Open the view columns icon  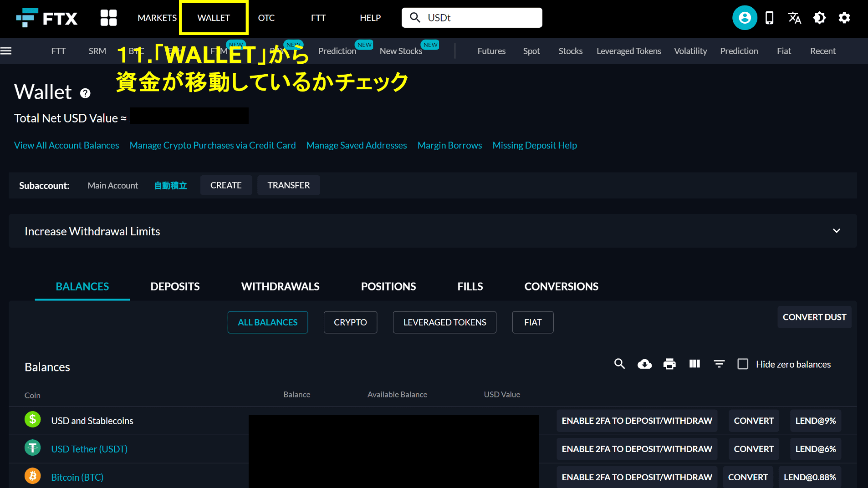pos(694,364)
